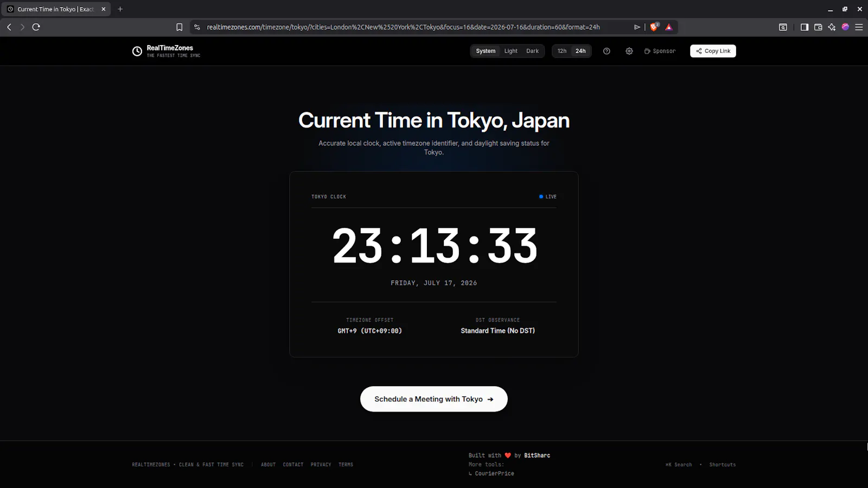The width and height of the screenshot is (868, 488).
Task: Open the Brave Wallet icon
Action: (x=818, y=27)
